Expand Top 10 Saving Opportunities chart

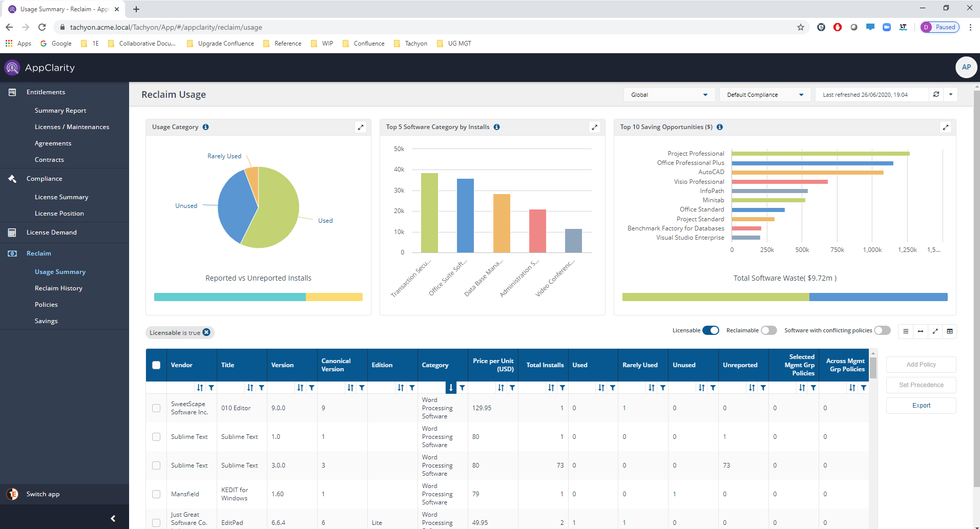pyautogui.click(x=946, y=128)
